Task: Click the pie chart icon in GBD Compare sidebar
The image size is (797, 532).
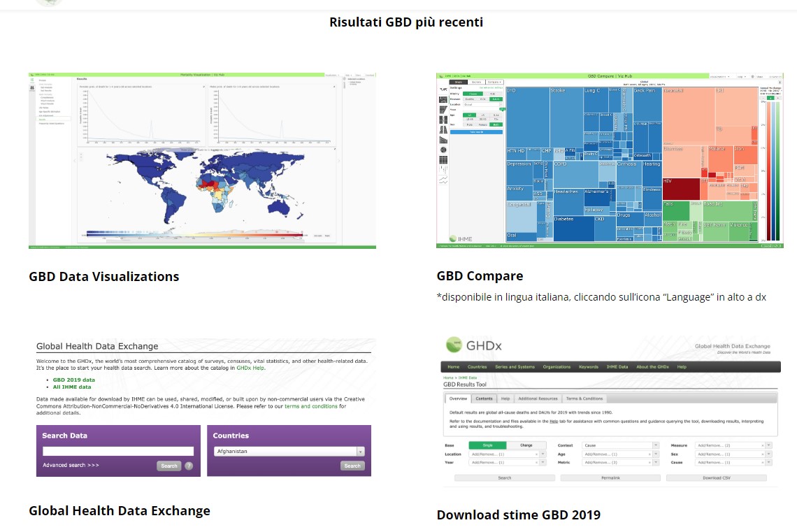Action: [x=443, y=150]
